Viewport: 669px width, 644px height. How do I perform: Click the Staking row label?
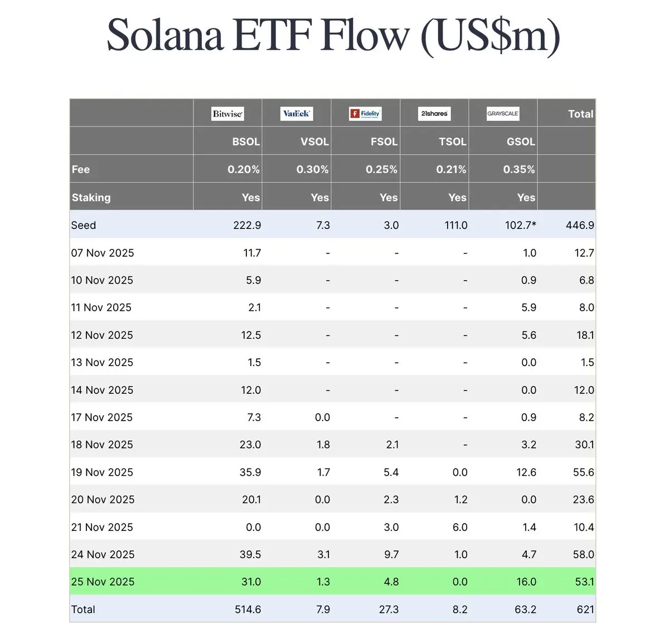(x=91, y=197)
